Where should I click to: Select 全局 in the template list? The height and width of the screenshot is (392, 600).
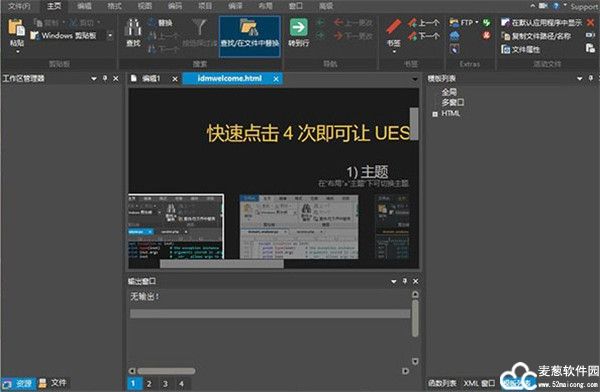(x=449, y=92)
